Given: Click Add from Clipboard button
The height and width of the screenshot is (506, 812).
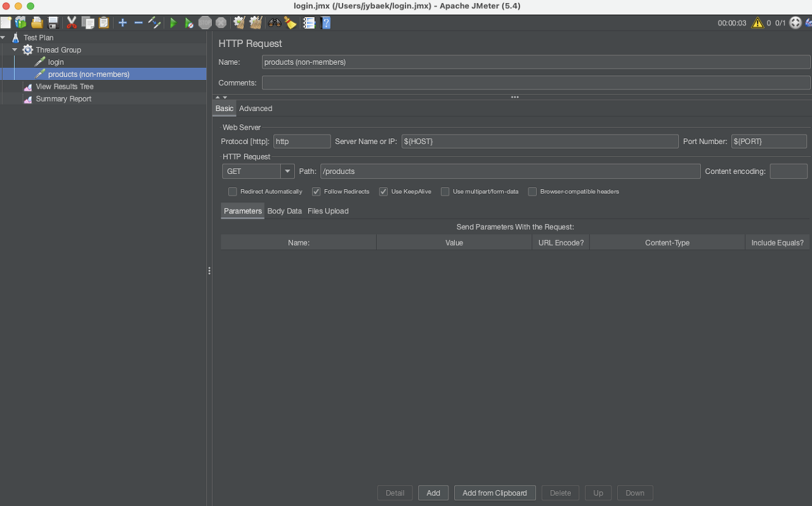Looking at the screenshot, I should [x=495, y=493].
